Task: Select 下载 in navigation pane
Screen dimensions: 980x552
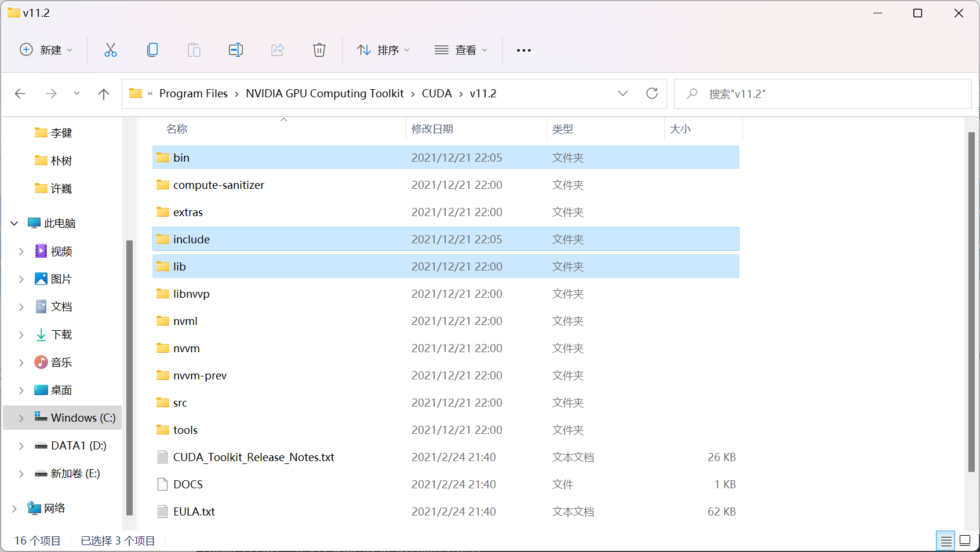Action: 61,335
